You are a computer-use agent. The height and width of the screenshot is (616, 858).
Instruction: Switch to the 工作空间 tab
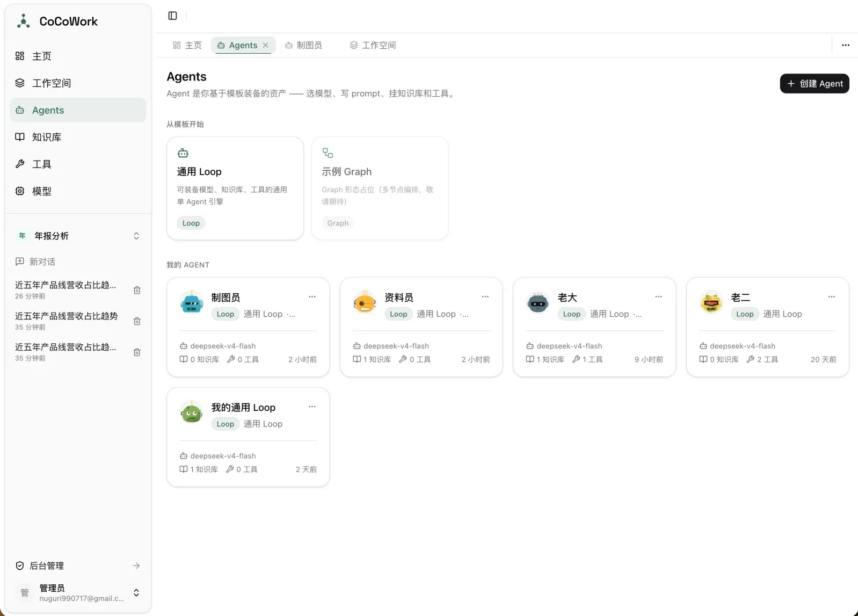373,45
